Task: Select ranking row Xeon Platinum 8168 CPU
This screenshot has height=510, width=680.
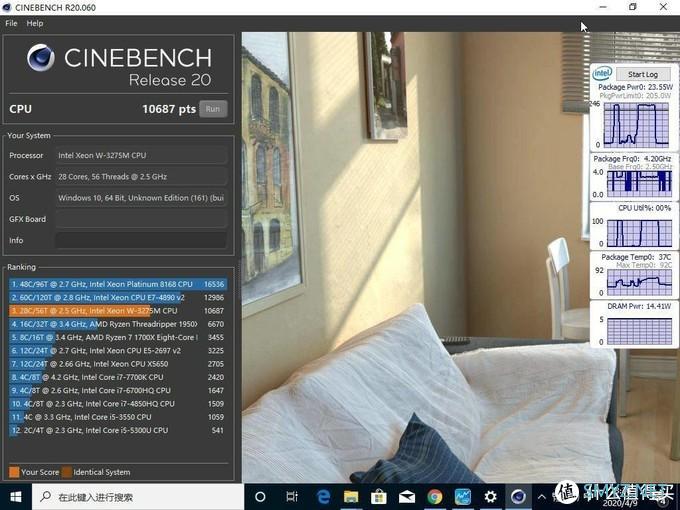Action: 118,284
